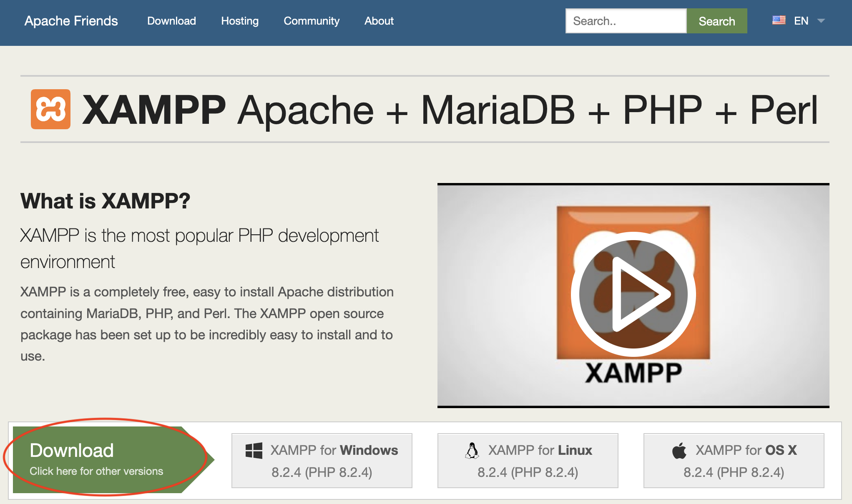This screenshot has height=504, width=852.
Task: Navigate to the Community page
Action: (x=312, y=20)
